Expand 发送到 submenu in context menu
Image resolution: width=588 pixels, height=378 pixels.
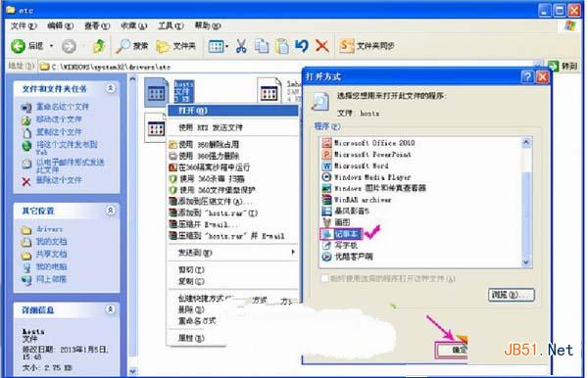coord(232,253)
